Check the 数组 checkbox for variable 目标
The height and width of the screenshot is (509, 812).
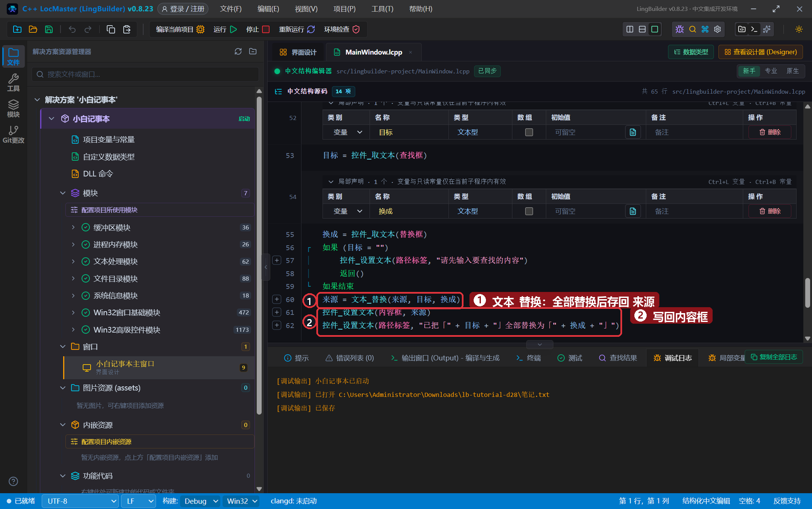click(529, 132)
